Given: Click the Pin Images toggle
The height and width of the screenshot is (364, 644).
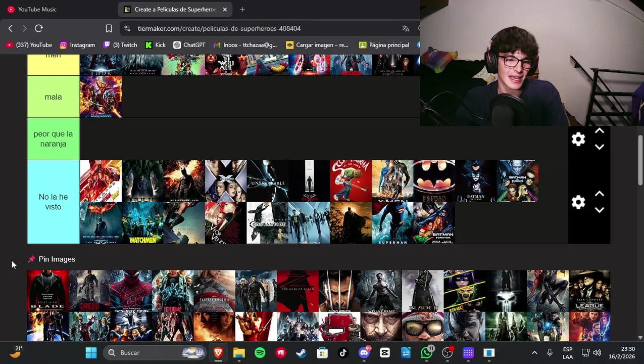Looking at the screenshot, I should click(x=52, y=259).
